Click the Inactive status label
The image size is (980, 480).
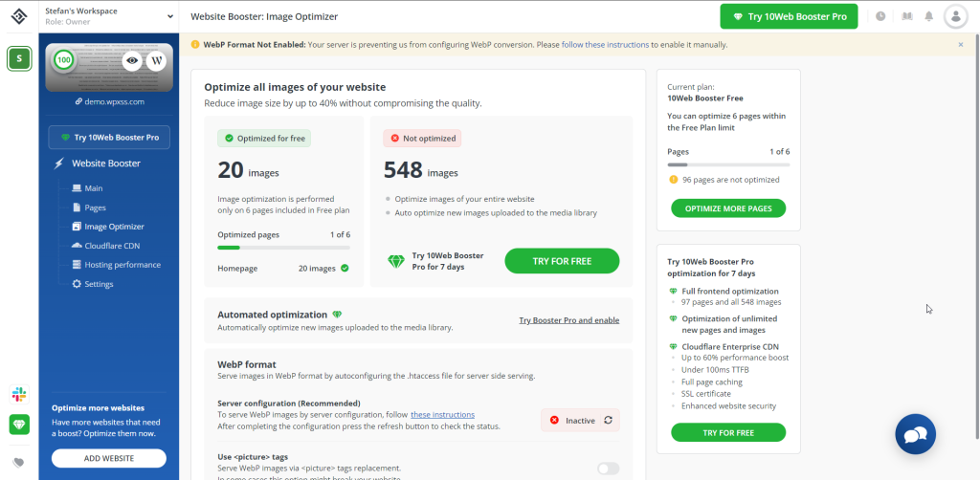point(580,421)
